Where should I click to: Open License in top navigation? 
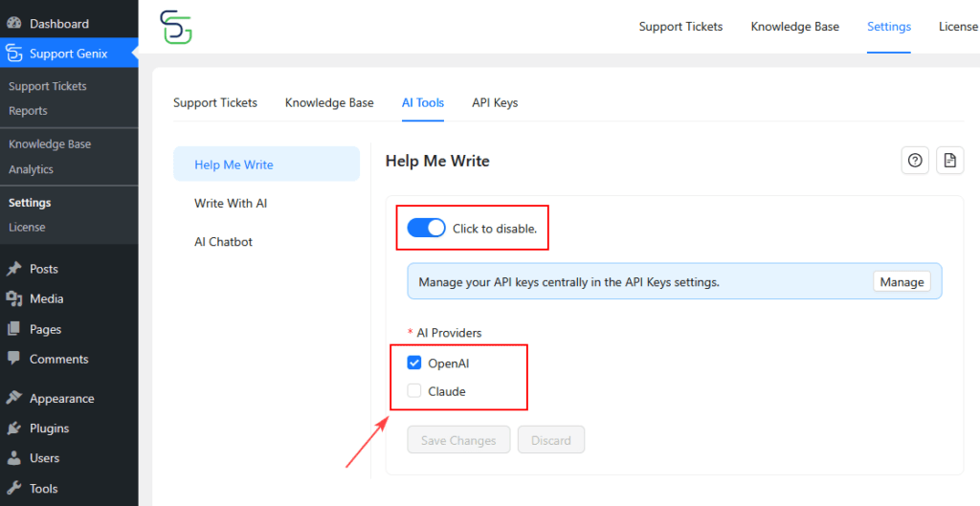pyautogui.click(x=957, y=27)
